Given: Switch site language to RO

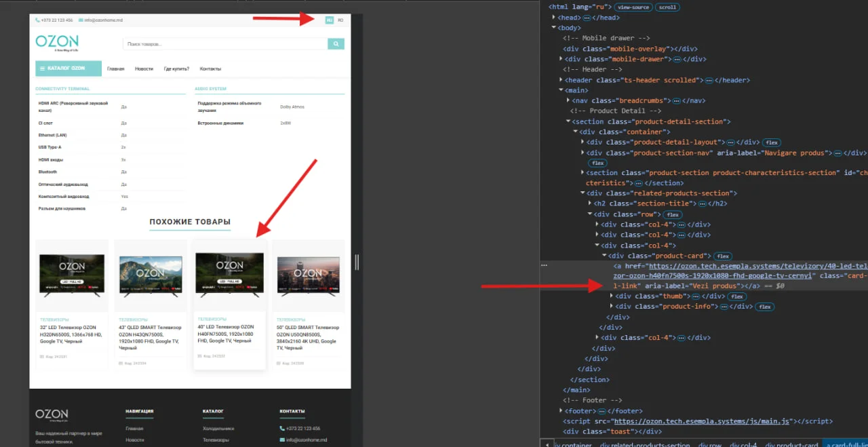Looking at the screenshot, I should click(340, 20).
